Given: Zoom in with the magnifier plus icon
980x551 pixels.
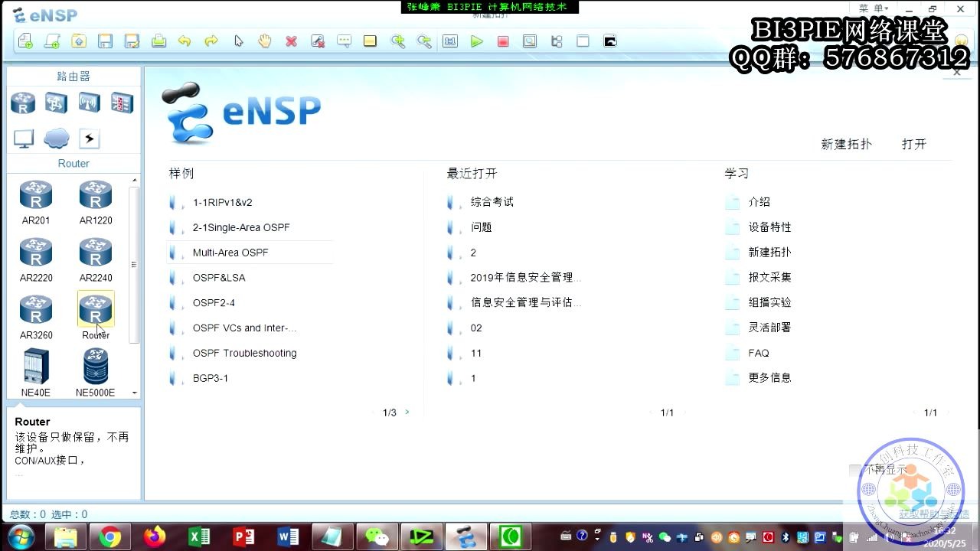Looking at the screenshot, I should coord(397,41).
